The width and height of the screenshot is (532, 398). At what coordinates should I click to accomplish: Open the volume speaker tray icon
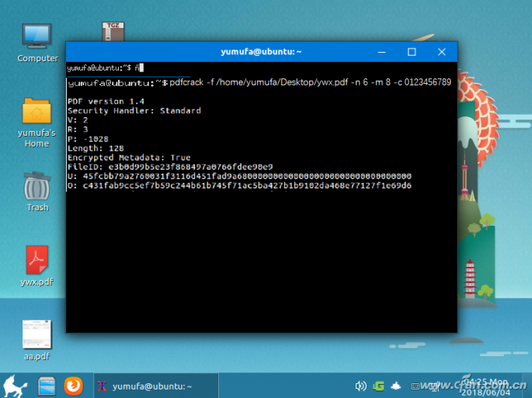[x=360, y=386]
